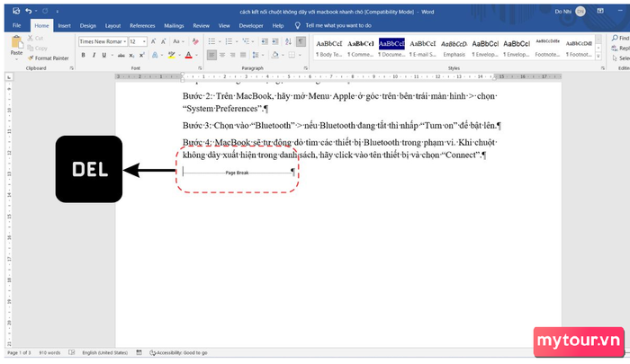The width and height of the screenshot is (630, 364).
Task: Apply the red font color
Action: [x=188, y=56]
